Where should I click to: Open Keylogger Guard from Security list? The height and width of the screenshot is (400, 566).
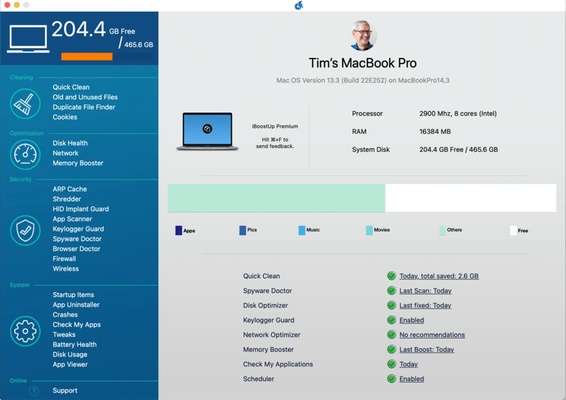[78, 229]
